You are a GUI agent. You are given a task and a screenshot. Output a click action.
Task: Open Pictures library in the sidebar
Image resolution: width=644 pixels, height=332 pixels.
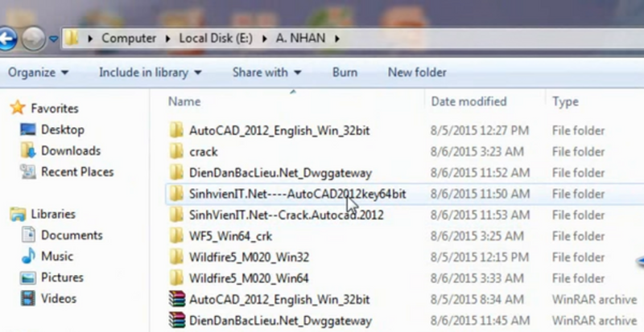point(62,277)
